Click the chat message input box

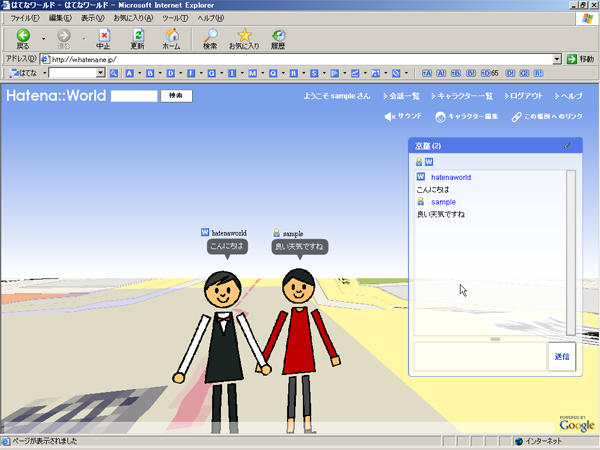480,357
